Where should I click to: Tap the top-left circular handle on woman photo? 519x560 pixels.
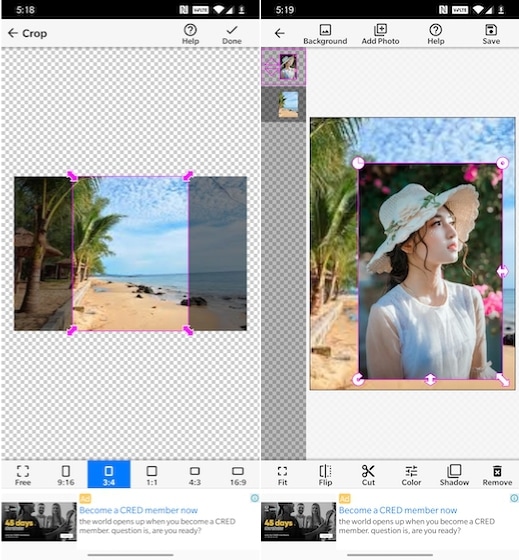click(x=358, y=163)
